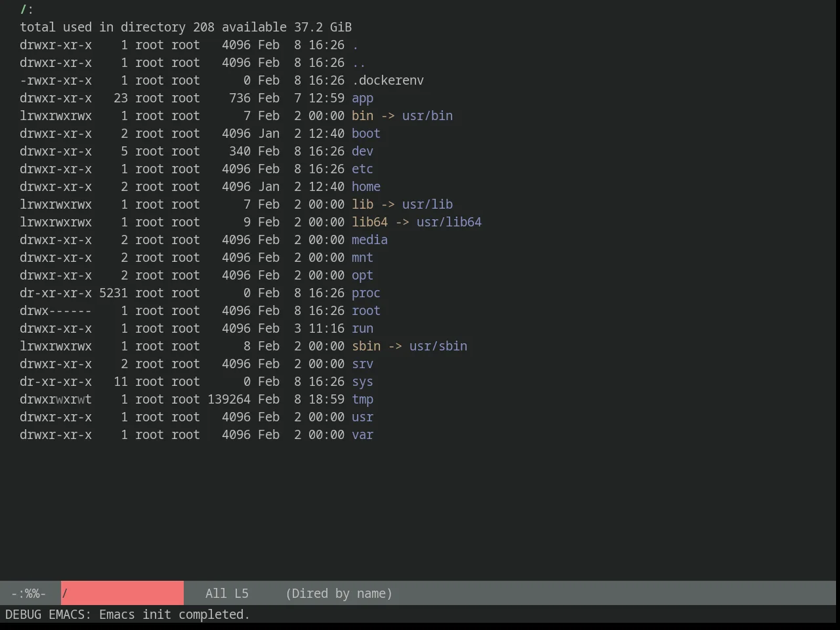Open the root directory entry

(366, 311)
